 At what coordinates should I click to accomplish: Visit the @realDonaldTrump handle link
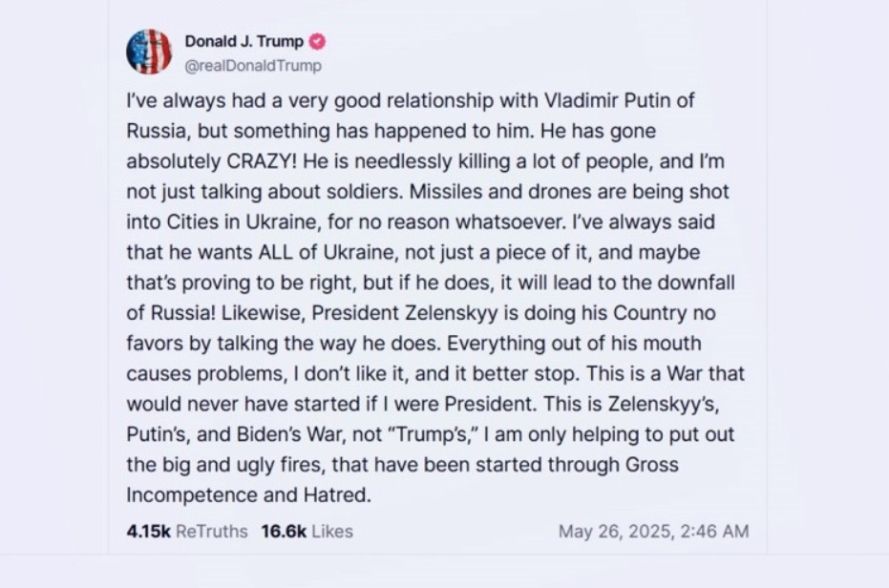point(253,66)
